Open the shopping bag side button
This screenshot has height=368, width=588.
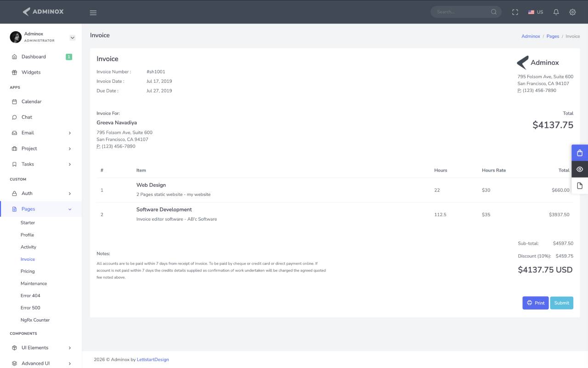tap(580, 153)
